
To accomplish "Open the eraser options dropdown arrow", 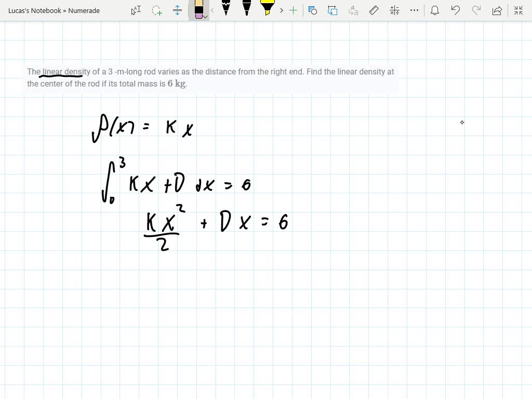I will tap(206, 17).
